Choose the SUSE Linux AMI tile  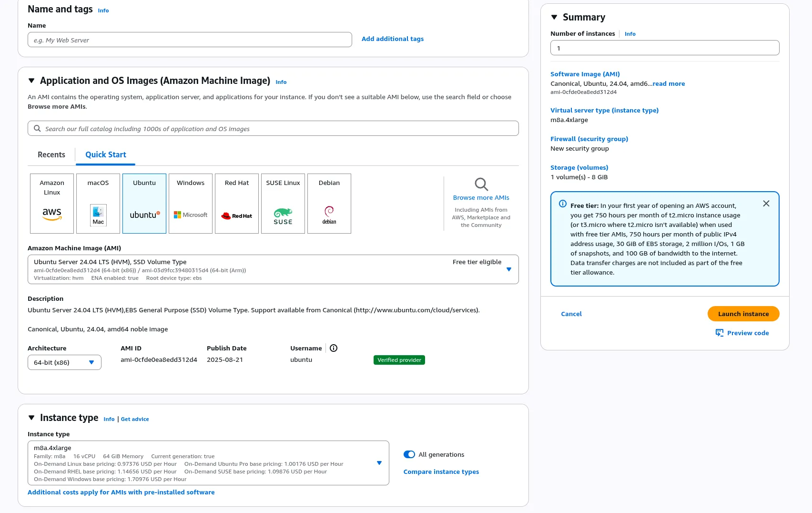(x=283, y=204)
